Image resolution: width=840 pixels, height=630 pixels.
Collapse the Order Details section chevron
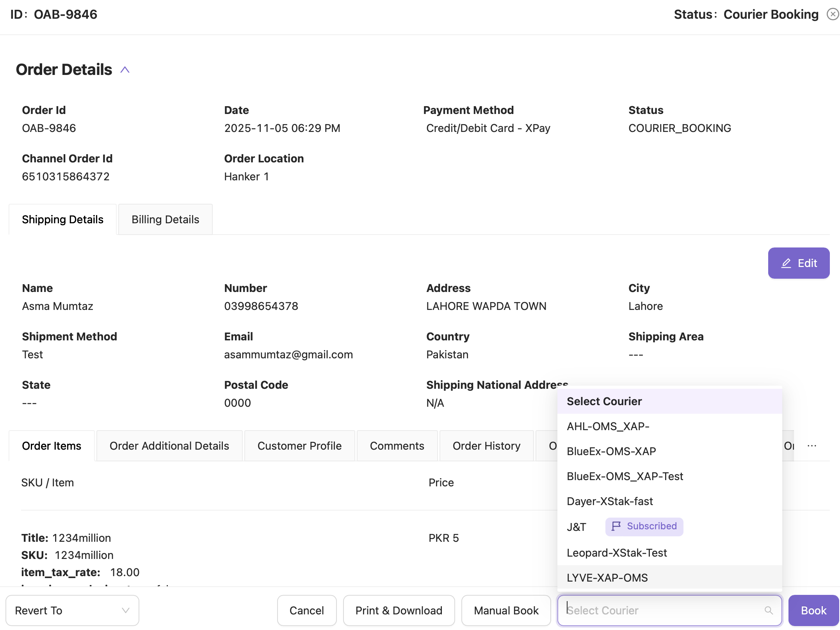(x=125, y=70)
